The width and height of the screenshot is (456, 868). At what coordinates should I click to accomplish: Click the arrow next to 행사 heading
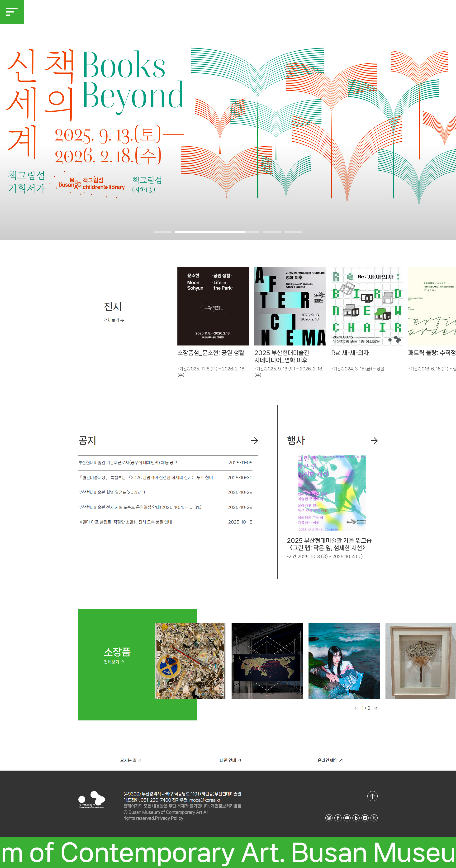point(374,440)
